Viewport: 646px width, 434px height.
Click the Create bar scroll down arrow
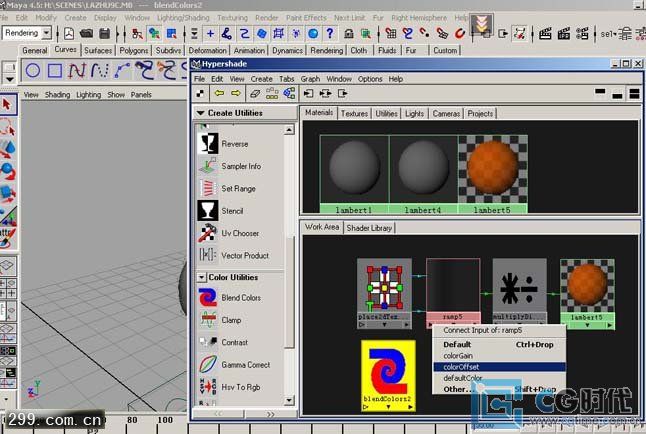pyautogui.click(x=289, y=400)
